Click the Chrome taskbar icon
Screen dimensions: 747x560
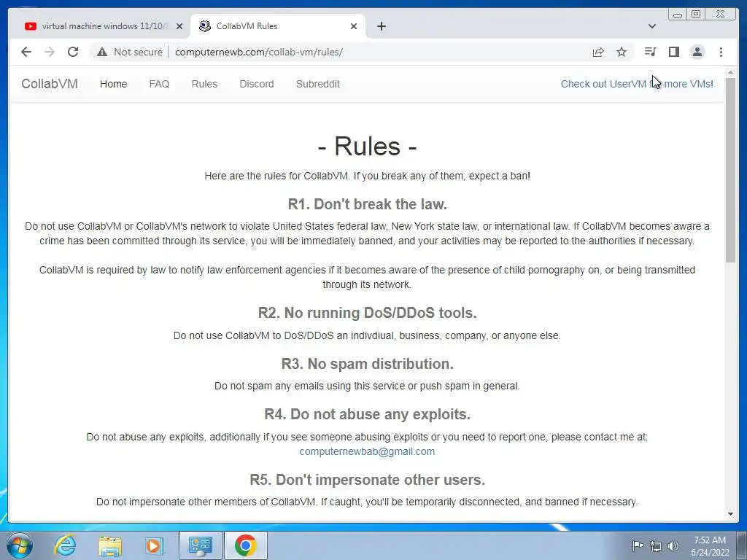245,545
